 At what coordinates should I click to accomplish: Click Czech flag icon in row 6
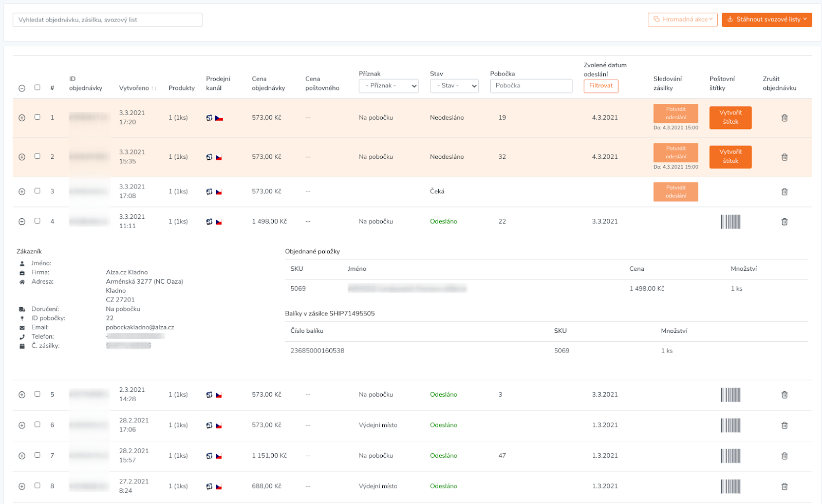219,425
